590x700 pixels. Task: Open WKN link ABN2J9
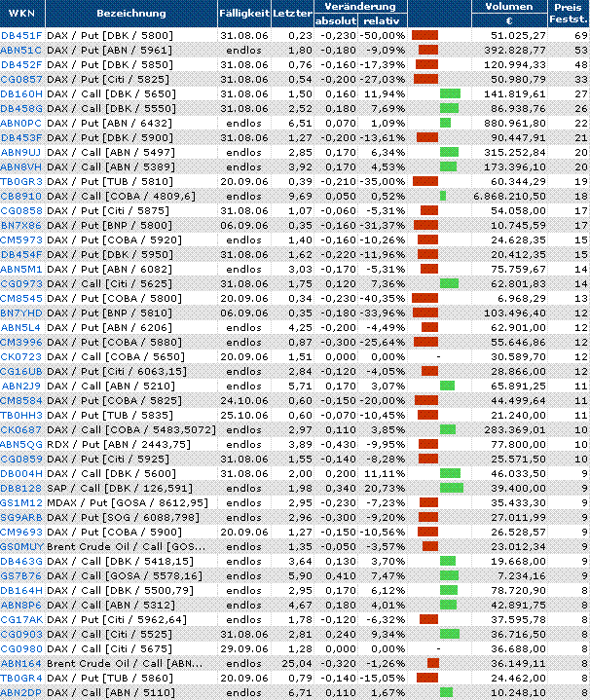(21, 386)
